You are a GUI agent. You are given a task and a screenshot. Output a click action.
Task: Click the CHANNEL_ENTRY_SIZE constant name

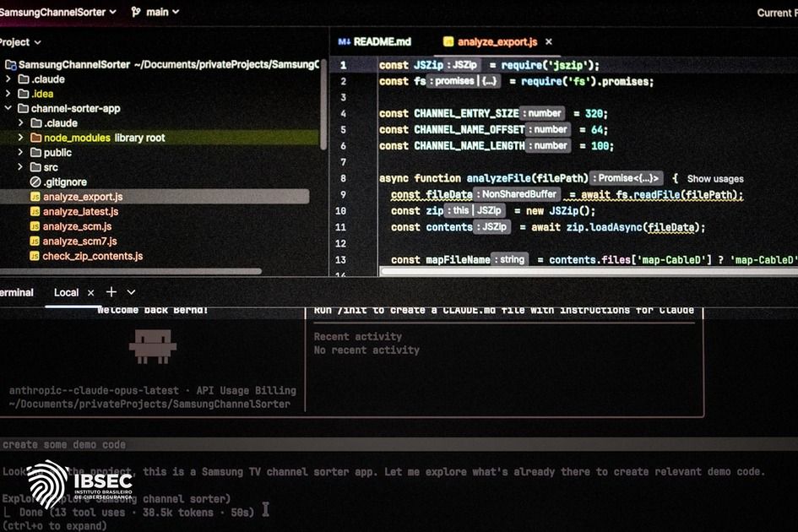pyautogui.click(x=466, y=113)
